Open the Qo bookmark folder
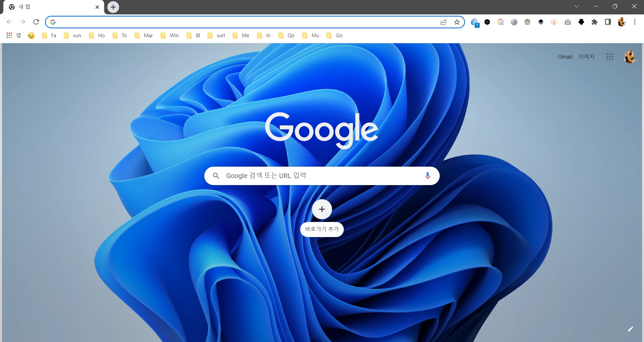Viewport: 644px width, 342px height. pyautogui.click(x=286, y=36)
